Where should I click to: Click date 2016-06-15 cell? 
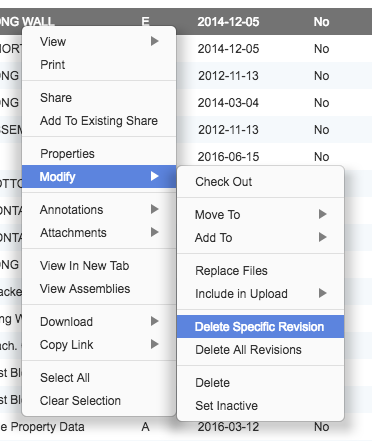[228, 157]
